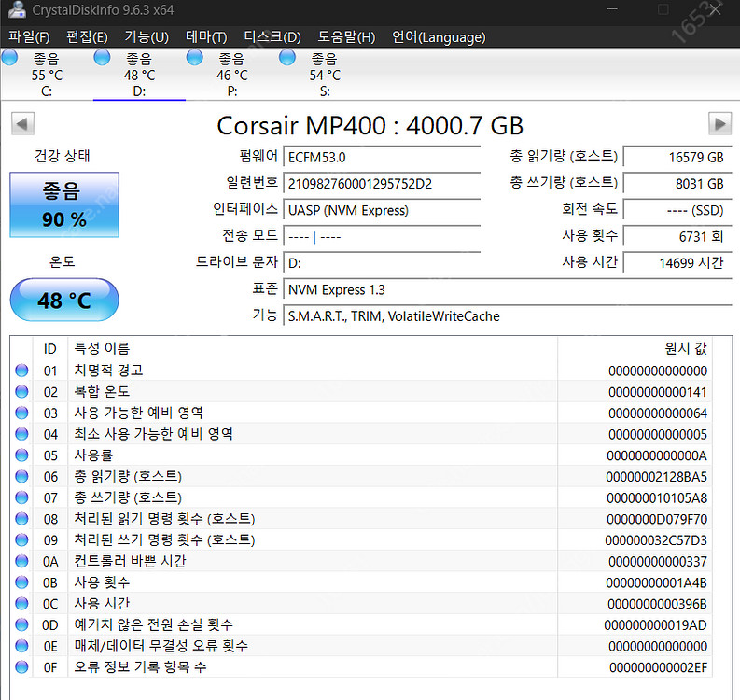Image resolution: width=740 pixels, height=700 pixels.
Task: Click raw value 00000000002EF
Action: tap(658, 667)
